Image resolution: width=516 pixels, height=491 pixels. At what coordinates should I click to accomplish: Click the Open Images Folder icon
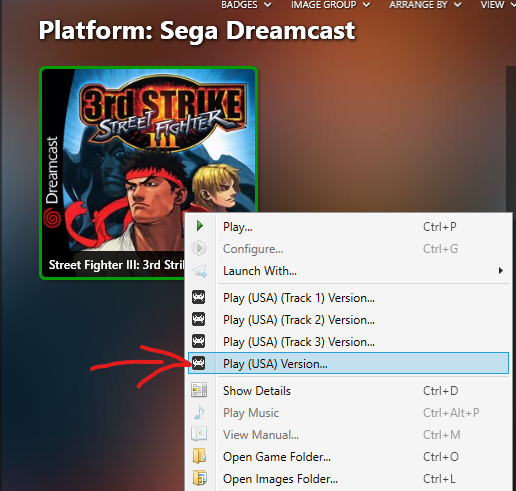tap(199, 478)
